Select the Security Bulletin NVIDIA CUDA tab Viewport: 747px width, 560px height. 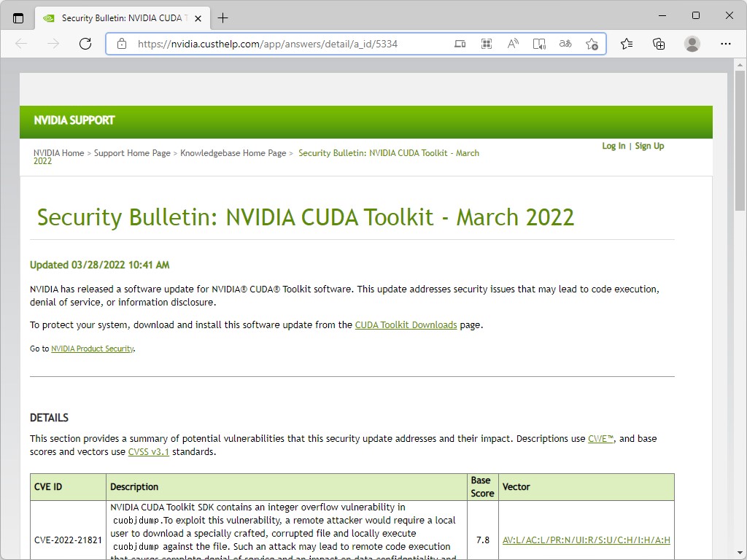[x=123, y=18]
